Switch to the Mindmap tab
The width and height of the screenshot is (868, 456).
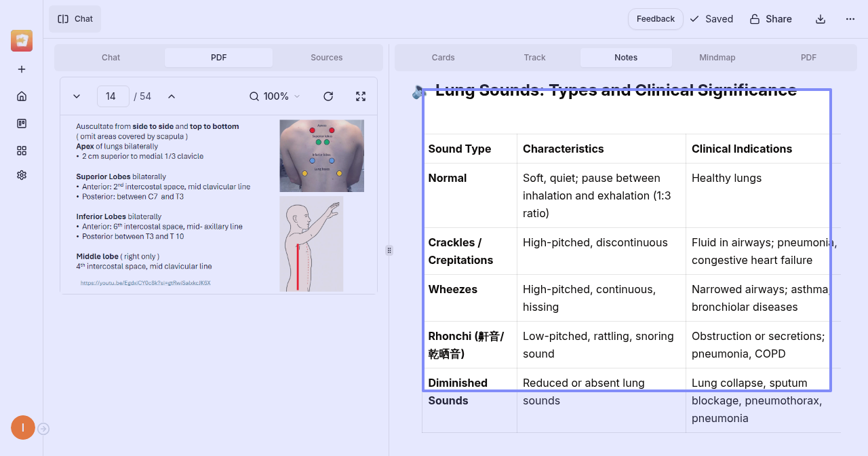coord(717,58)
